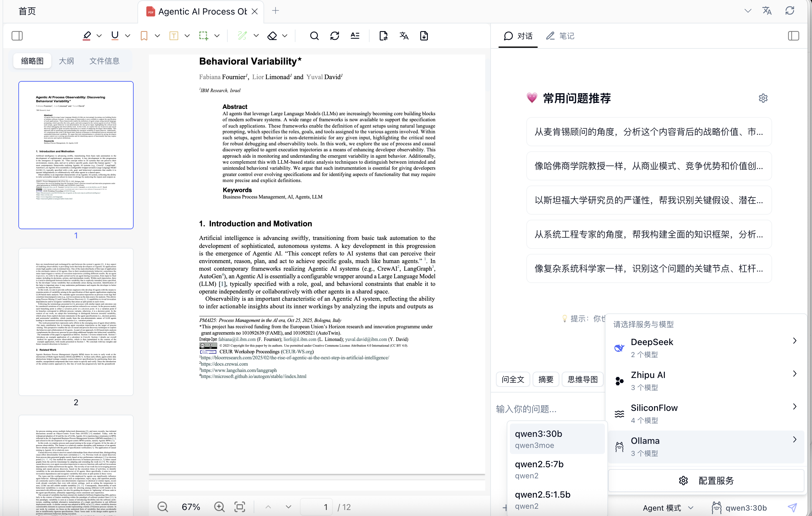Select the underline annotation tool
This screenshot has height=516, width=812.
click(x=115, y=36)
